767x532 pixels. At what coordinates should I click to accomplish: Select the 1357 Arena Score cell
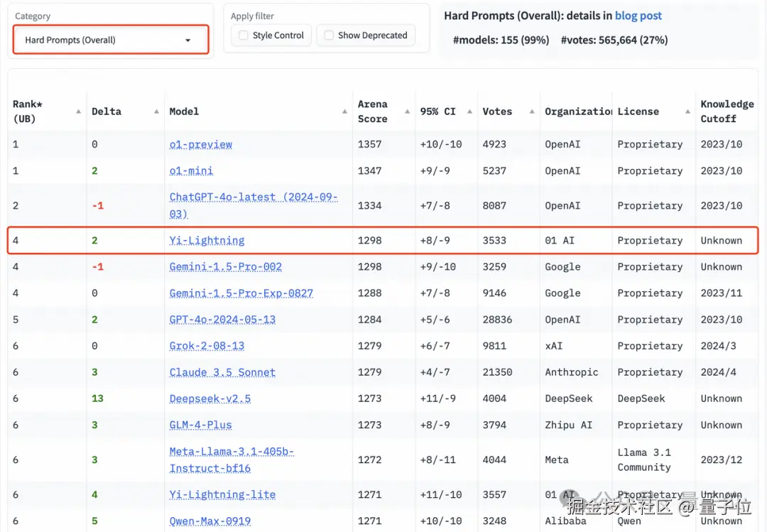pos(369,144)
